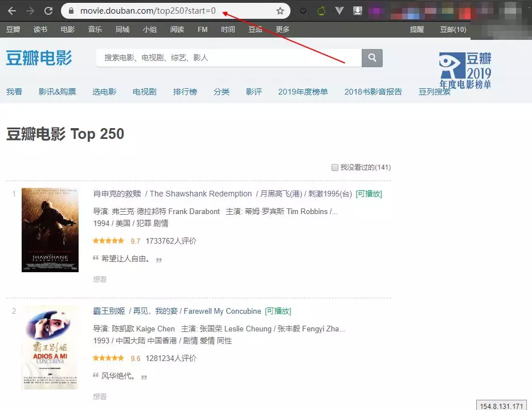Reload the page with the refresh icon
532x410 pixels.
[48, 11]
